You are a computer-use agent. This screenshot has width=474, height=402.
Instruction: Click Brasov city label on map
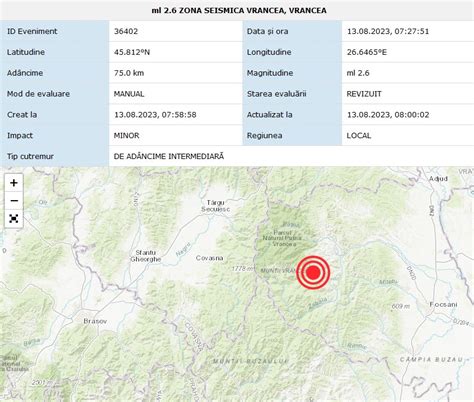point(95,321)
